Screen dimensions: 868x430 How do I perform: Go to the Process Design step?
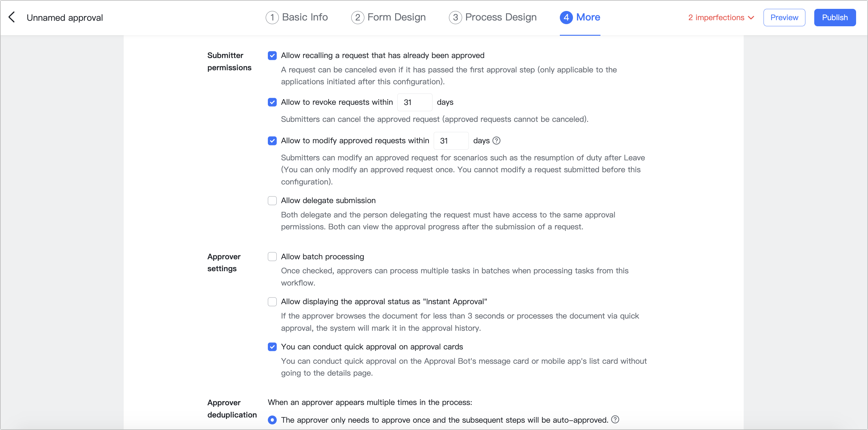[x=492, y=17]
